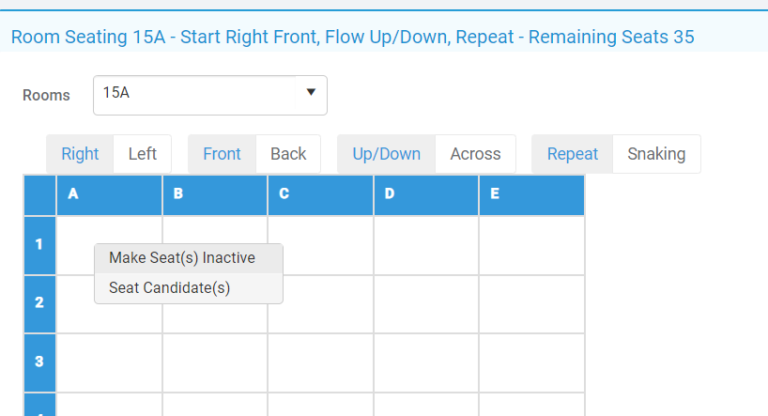Select the Front toggle option

pos(222,154)
